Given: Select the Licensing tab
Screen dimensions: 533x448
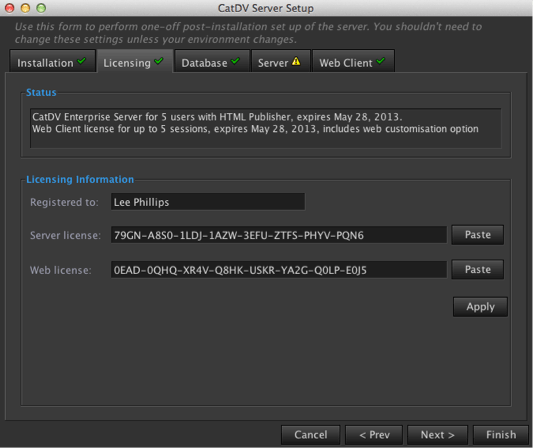Looking at the screenshot, I should click(135, 61).
